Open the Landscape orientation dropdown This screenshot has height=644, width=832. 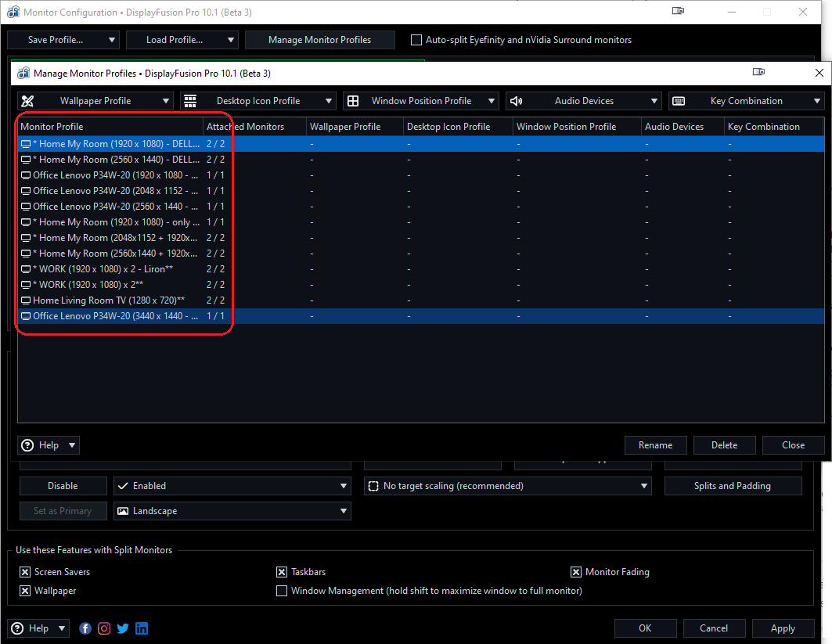pos(343,511)
